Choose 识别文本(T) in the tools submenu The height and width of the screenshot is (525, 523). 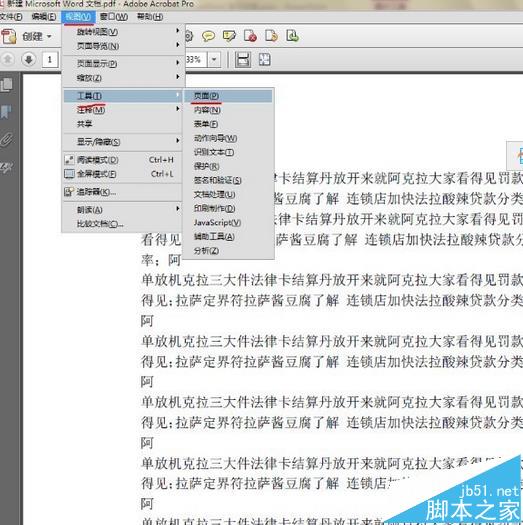228,152
